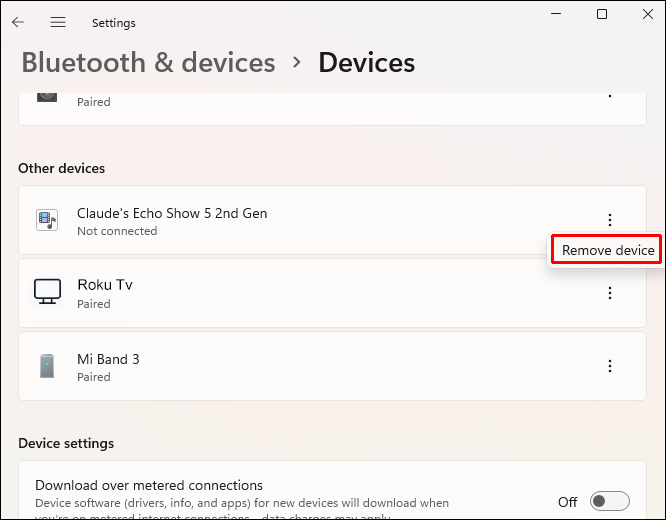Screen dimensions: 666x520
Task: Expand more options for Mi Band 3
Action: (610, 366)
